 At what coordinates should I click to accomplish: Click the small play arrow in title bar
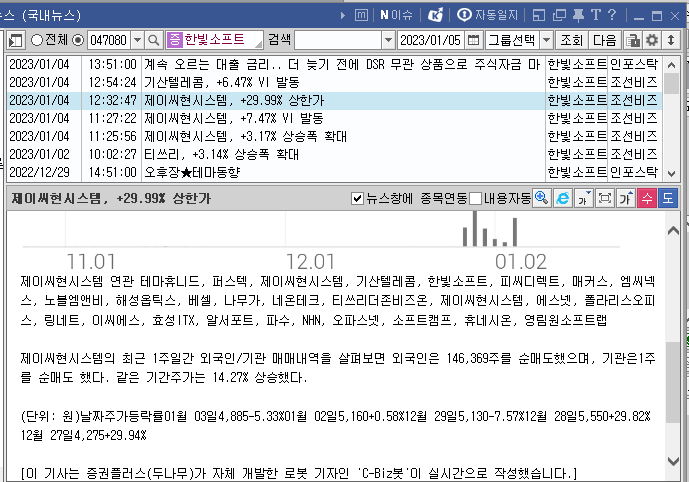[343, 16]
